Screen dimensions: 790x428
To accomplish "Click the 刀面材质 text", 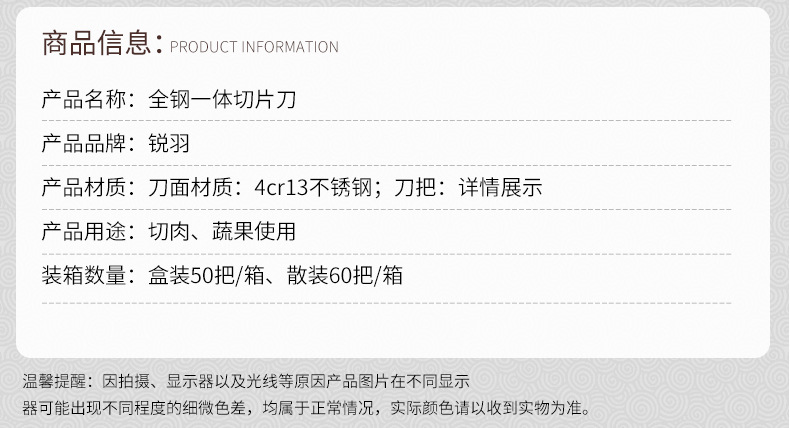I will pyautogui.click(x=191, y=188).
